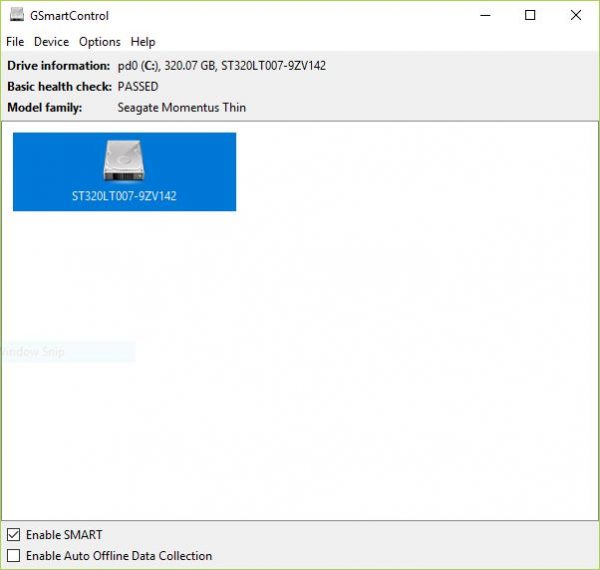Click the Basic health check label

coord(59,86)
